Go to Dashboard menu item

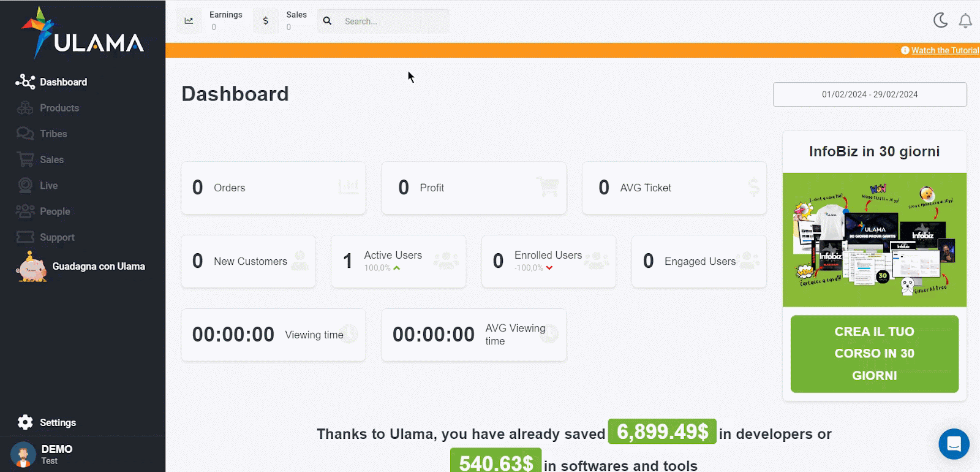[x=64, y=82]
